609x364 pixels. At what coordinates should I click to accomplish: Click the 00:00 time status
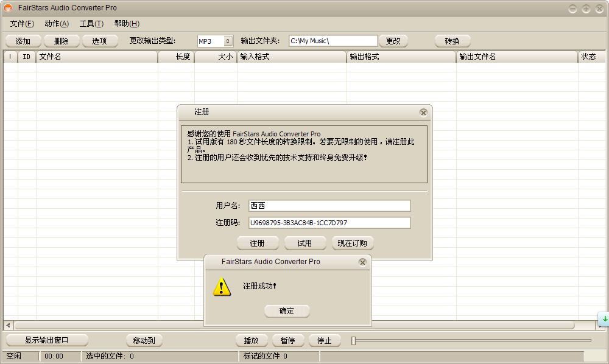click(54, 356)
